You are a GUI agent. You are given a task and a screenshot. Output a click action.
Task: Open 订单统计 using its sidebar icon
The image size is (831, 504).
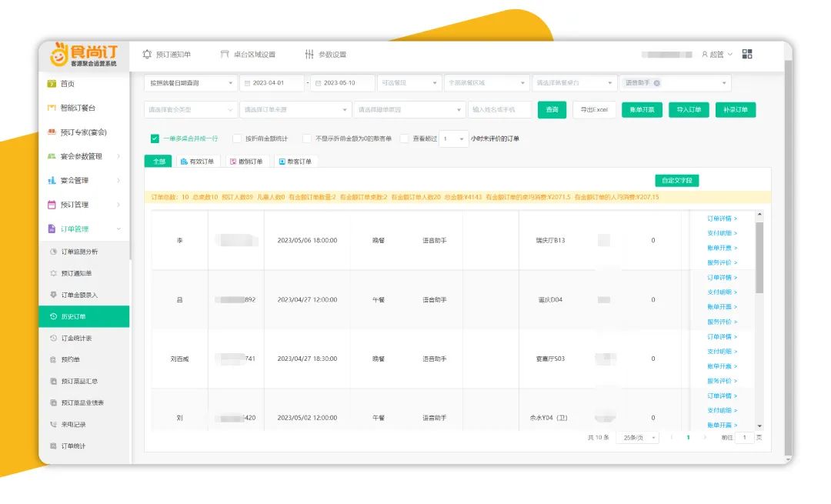click(x=53, y=446)
